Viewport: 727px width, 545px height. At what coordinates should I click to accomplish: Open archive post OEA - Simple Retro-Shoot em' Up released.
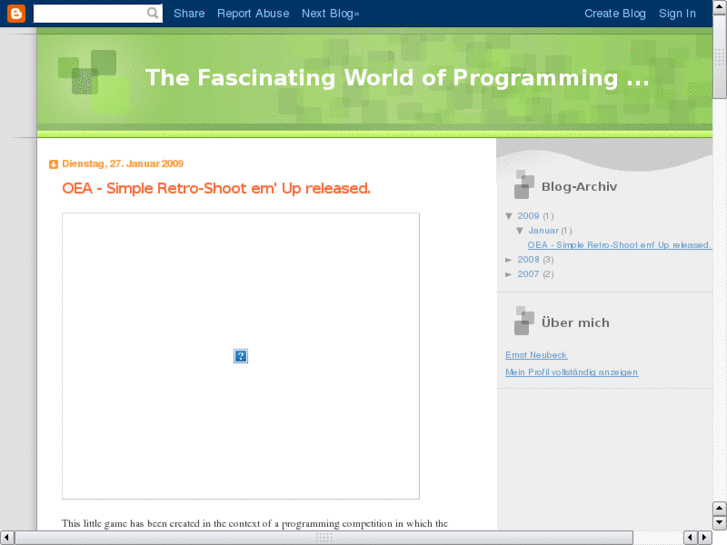pos(619,245)
